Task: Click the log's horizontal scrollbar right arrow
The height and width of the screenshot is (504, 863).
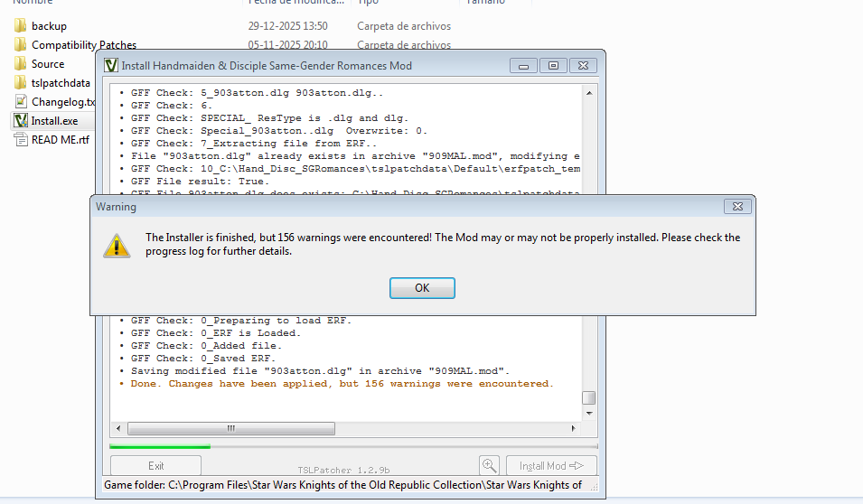Action: tap(575, 428)
